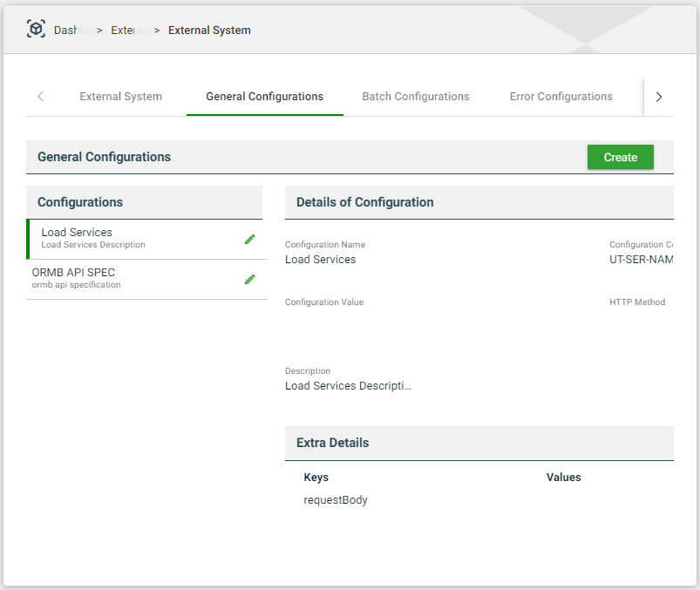Click the Keys column header
Screen dimensions: 700x590
tap(316, 478)
